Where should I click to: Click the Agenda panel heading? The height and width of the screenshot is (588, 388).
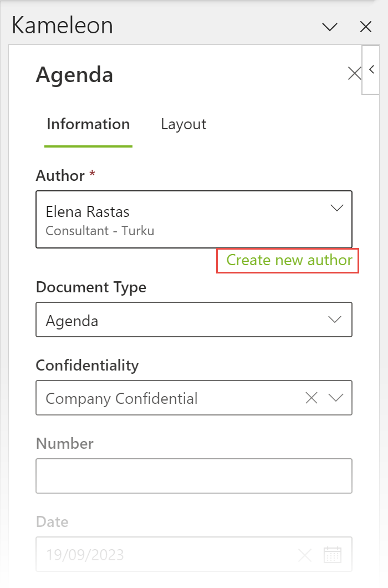click(74, 74)
